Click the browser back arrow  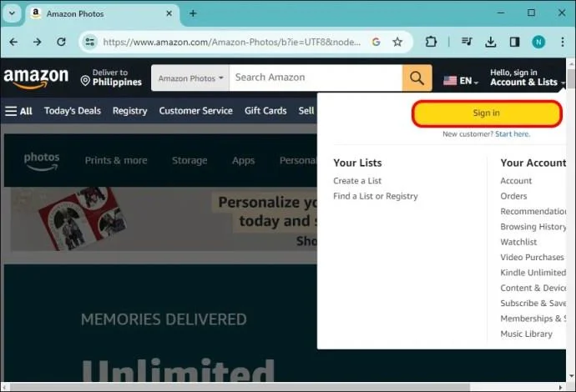click(13, 42)
